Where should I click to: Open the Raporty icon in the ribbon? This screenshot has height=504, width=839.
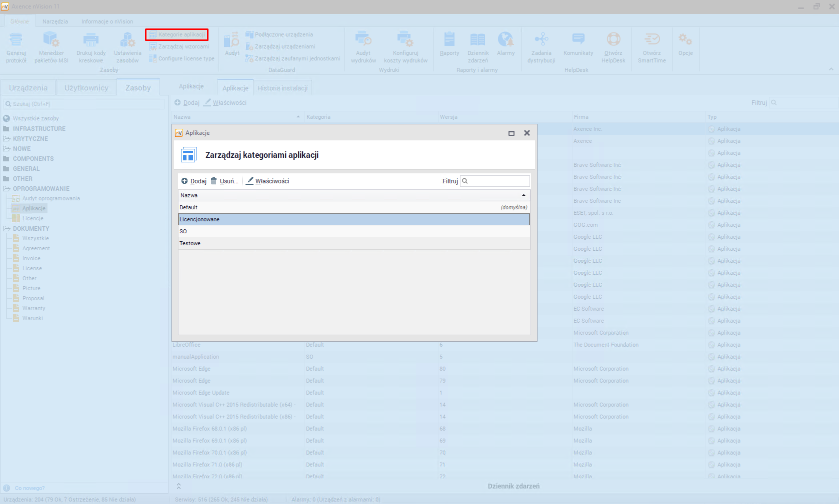449,40
